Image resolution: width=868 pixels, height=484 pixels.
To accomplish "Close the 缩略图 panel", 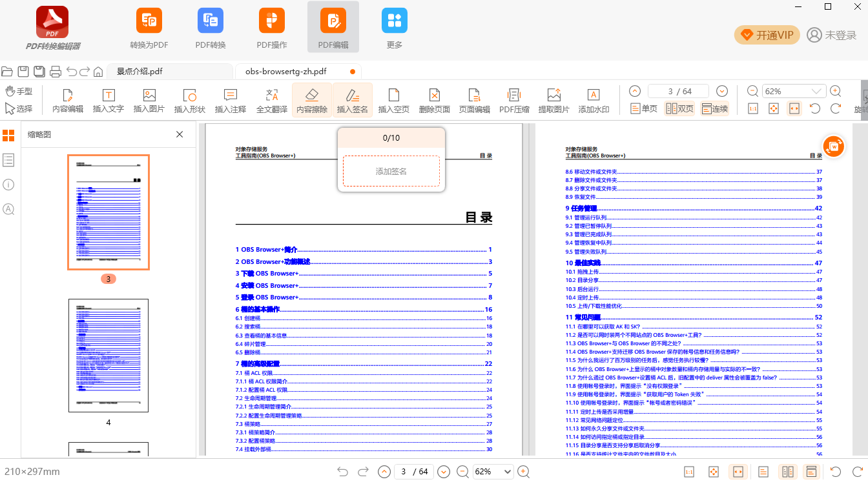I will [x=180, y=134].
